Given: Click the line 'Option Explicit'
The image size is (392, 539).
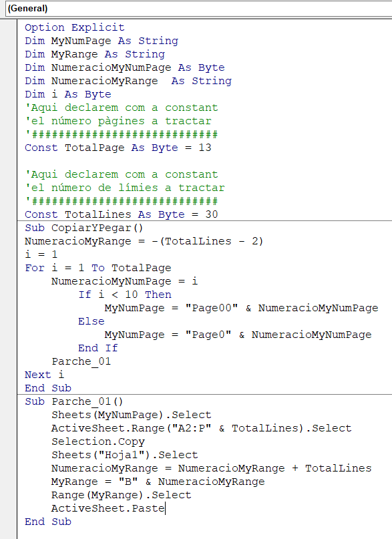Looking at the screenshot, I should [x=75, y=27].
